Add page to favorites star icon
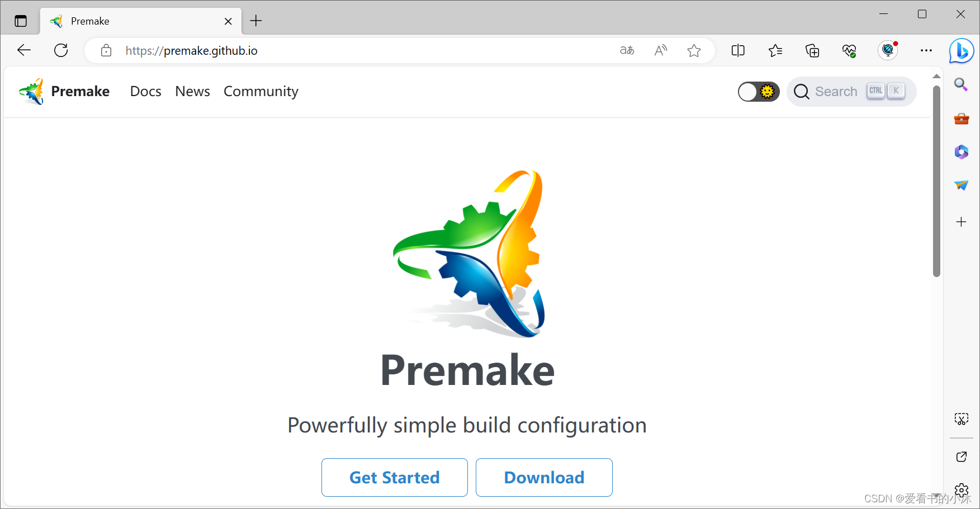 click(x=694, y=51)
